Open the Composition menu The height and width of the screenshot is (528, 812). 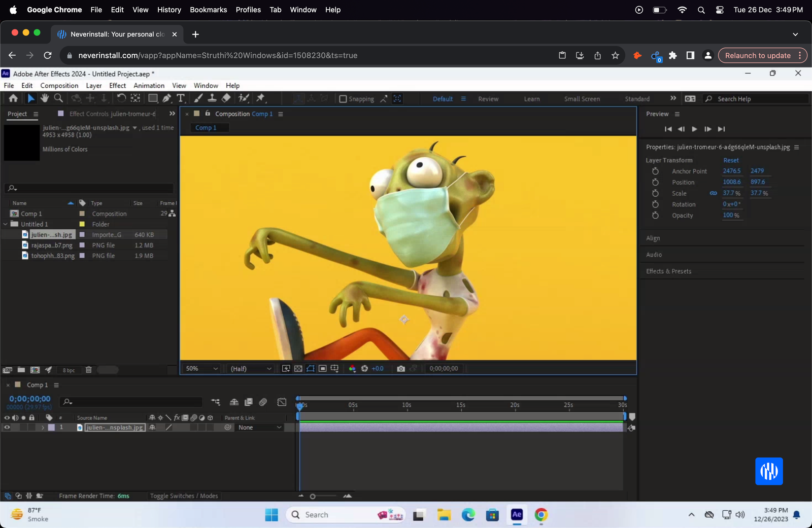[59, 85]
